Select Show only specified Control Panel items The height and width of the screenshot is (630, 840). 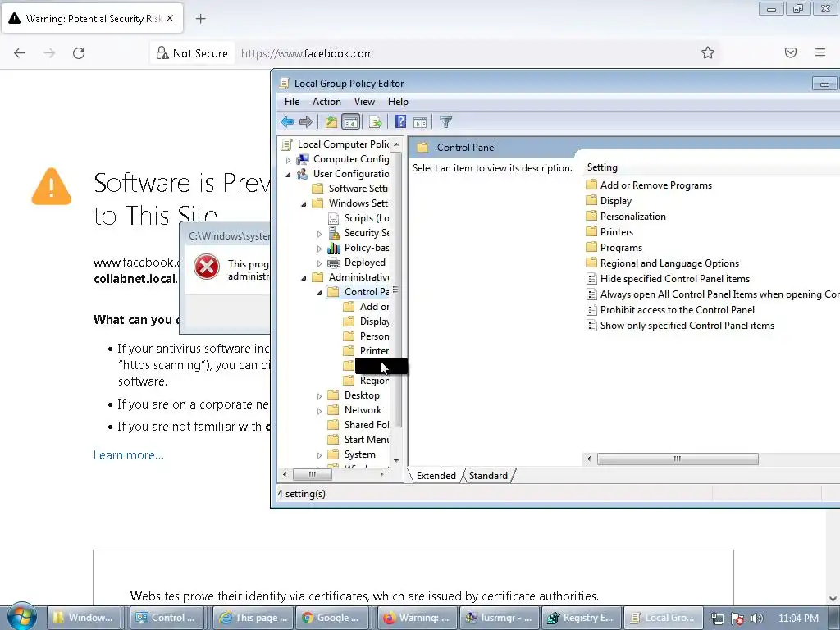click(x=680, y=325)
